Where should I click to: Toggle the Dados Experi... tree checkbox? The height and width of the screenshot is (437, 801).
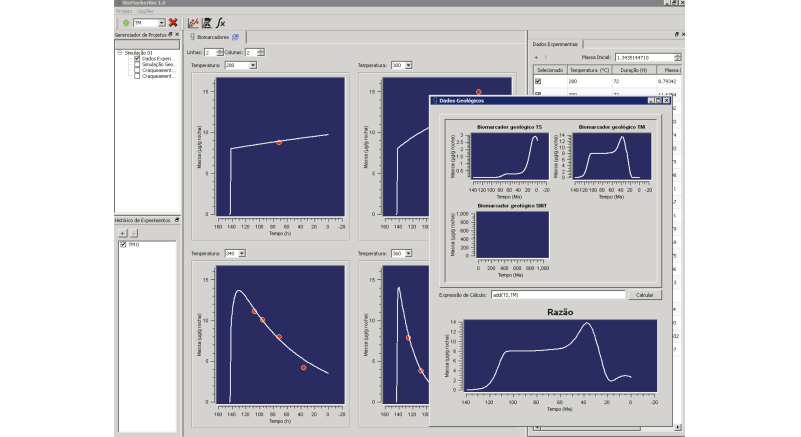137,59
